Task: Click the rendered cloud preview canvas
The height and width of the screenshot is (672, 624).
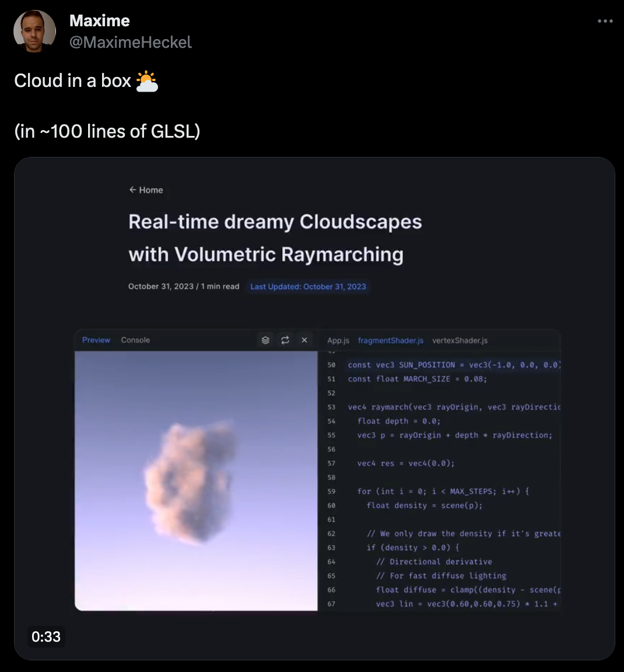Action: 196,481
